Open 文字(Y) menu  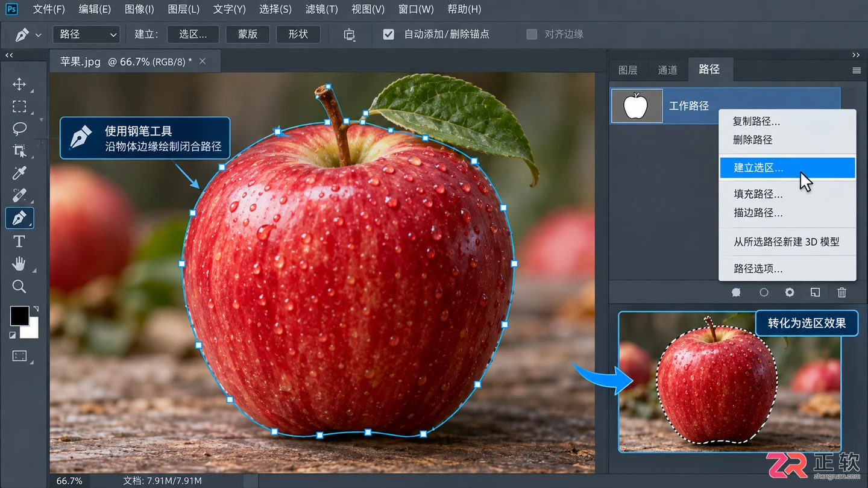click(x=230, y=10)
